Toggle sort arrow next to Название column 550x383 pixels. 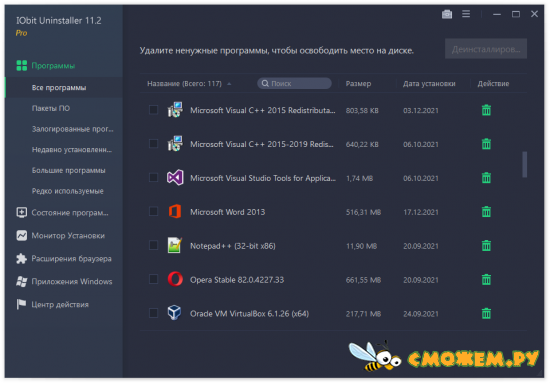pos(229,84)
